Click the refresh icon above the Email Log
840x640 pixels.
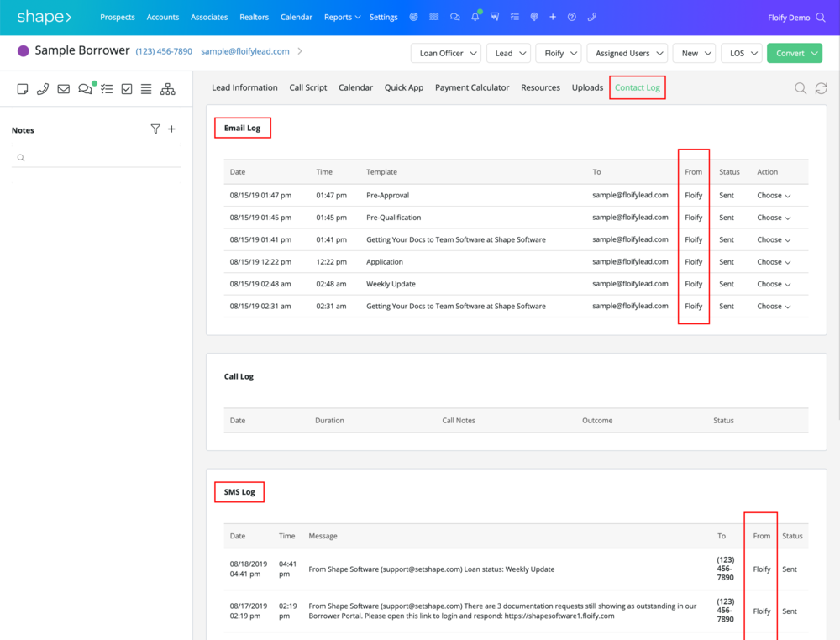[x=822, y=88]
